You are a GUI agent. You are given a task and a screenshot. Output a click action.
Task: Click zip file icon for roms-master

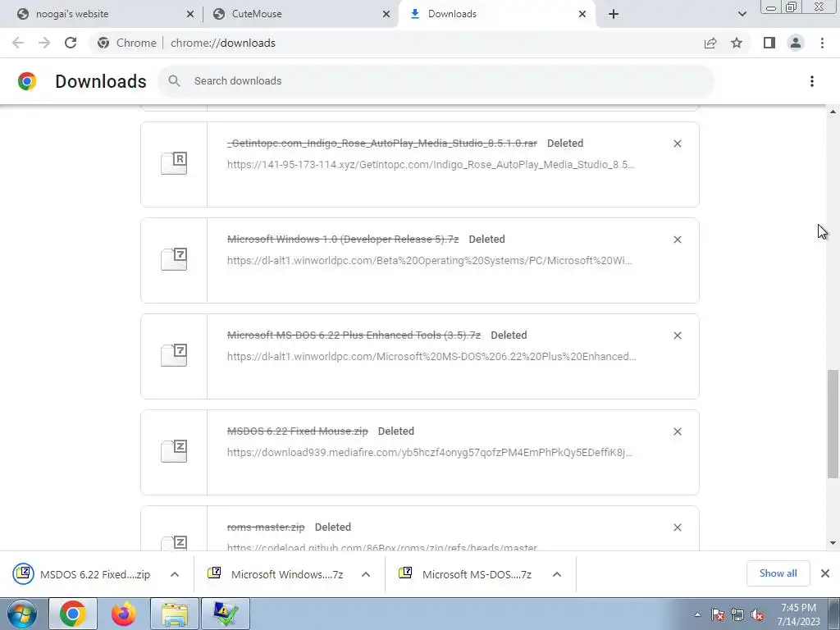click(174, 542)
